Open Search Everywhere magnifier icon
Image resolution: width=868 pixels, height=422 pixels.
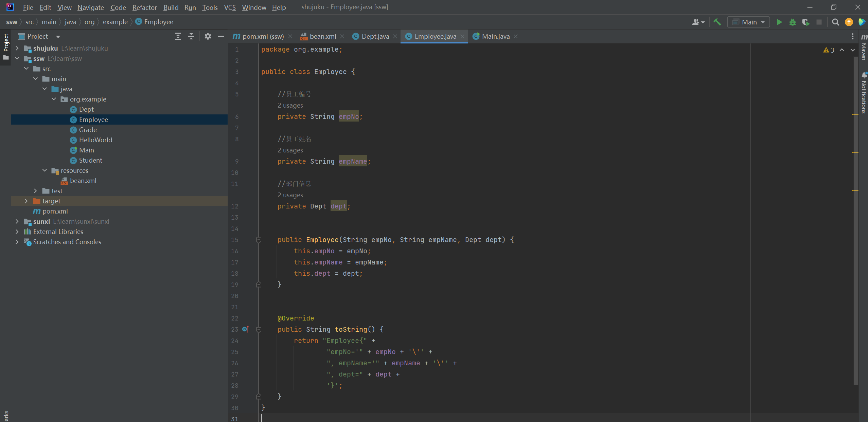pos(835,22)
